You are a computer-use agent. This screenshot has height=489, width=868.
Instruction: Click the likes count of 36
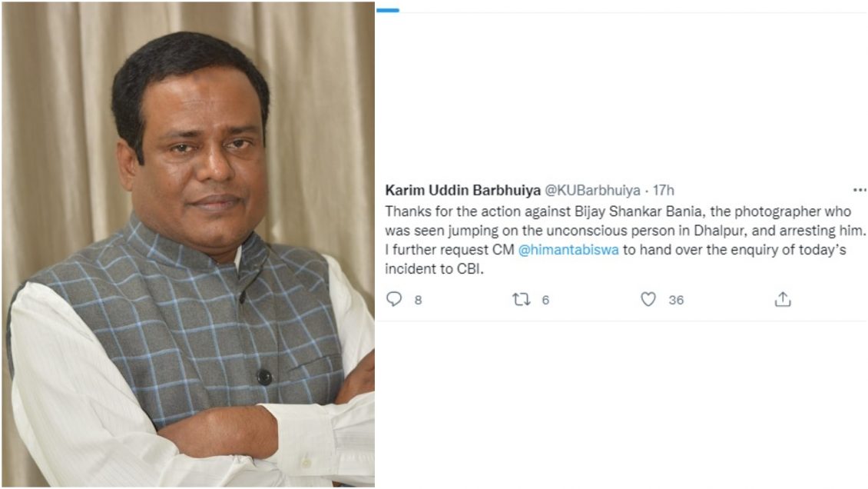676,300
